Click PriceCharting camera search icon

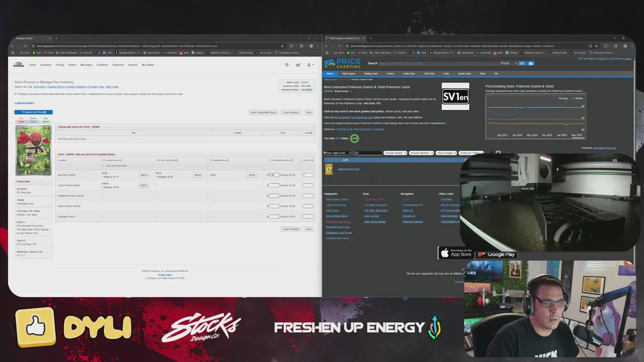coord(531,63)
